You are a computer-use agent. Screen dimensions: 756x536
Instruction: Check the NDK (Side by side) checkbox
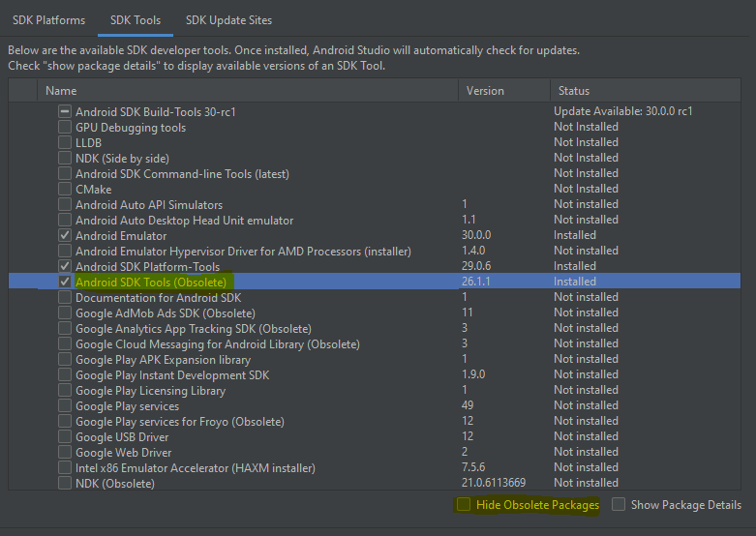coord(65,158)
